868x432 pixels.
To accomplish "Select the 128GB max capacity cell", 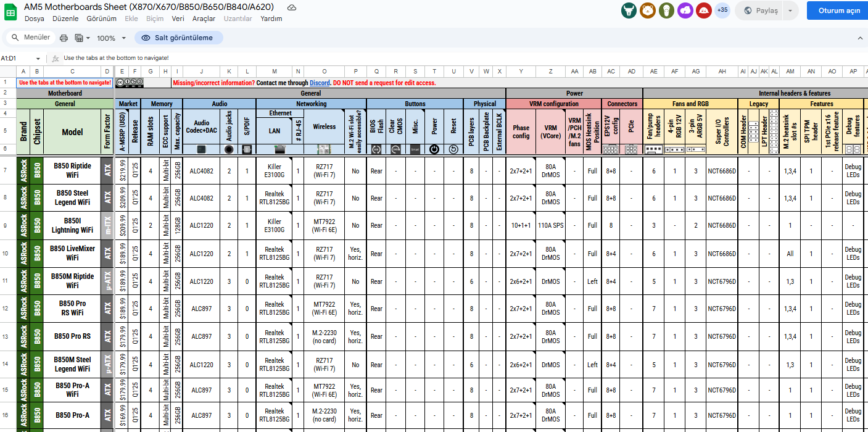I will 177,225.
